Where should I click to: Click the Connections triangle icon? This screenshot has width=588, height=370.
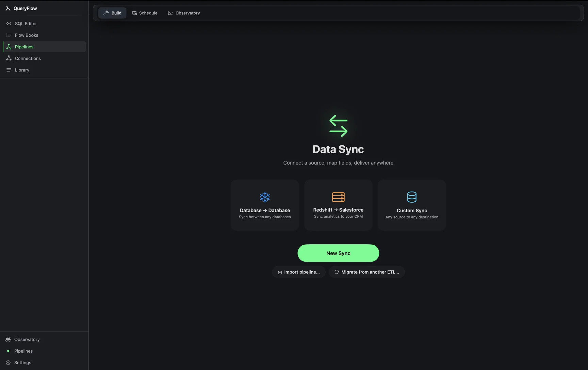(x=9, y=58)
